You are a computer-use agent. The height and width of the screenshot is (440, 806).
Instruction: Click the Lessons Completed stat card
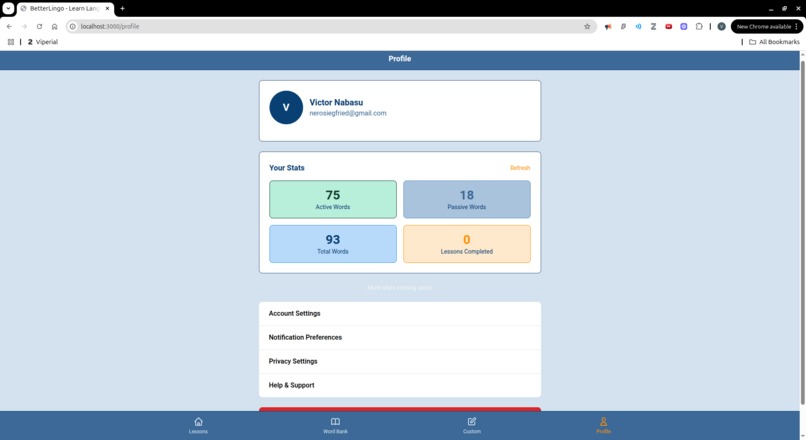(467, 244)
